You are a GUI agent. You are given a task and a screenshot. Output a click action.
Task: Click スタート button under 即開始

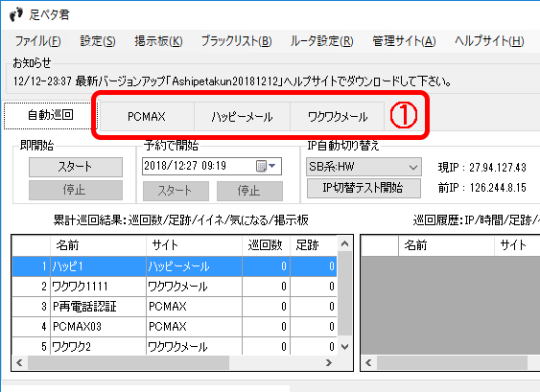[76, 168]
